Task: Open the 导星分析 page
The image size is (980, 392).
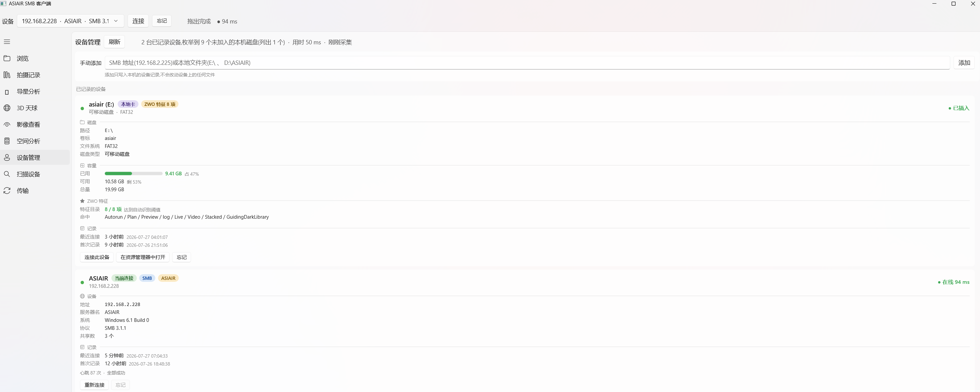Action: click(x=35, y=92)
